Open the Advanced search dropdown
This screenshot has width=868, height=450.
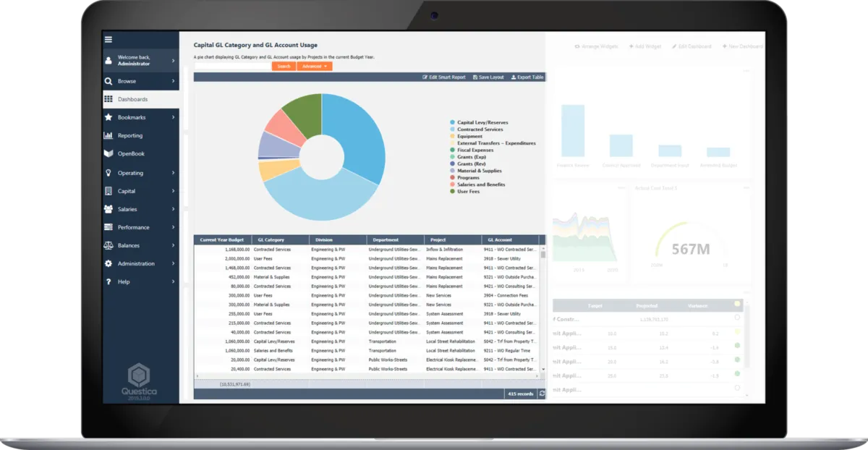tap(315, 67)
